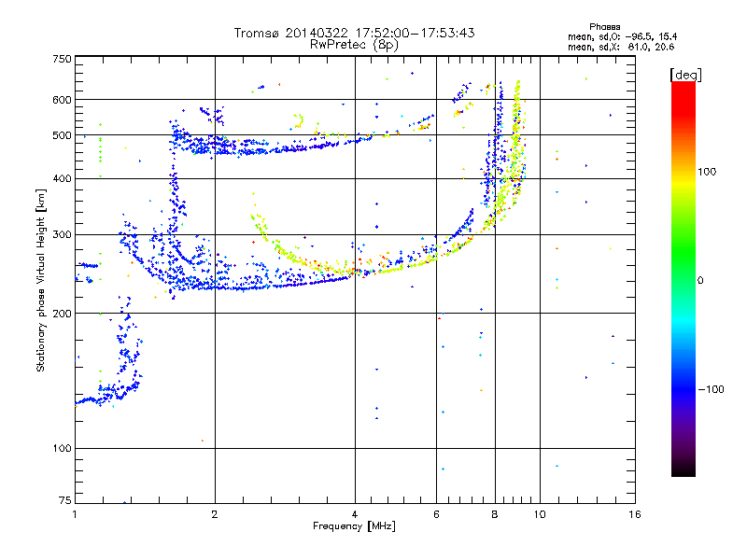
Task: Click the x-axis label '10'
Action: [x=540, y=514]
